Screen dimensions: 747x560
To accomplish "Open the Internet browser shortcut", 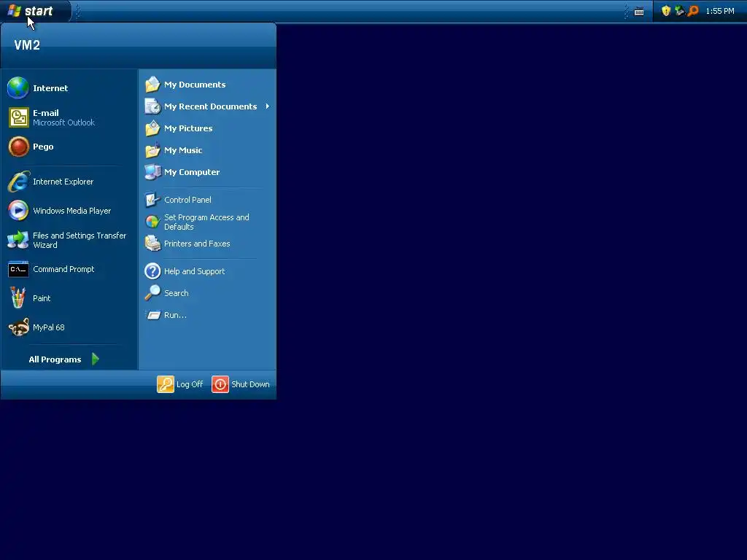I will click(69, 88).
